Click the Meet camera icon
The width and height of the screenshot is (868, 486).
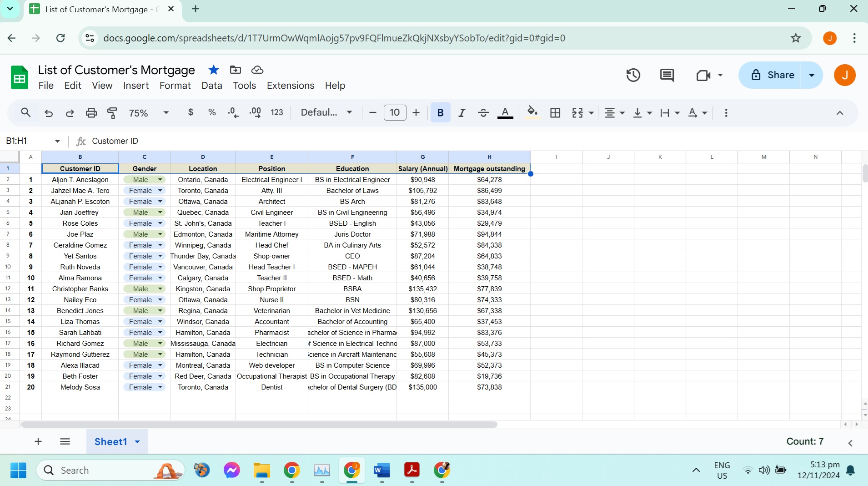click(703, 75)
